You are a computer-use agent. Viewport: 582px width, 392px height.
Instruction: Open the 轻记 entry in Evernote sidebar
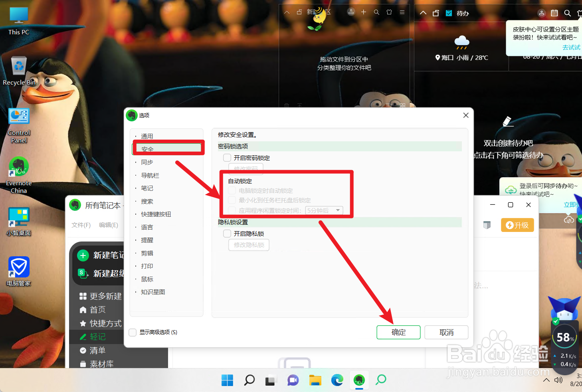point(93,337)
